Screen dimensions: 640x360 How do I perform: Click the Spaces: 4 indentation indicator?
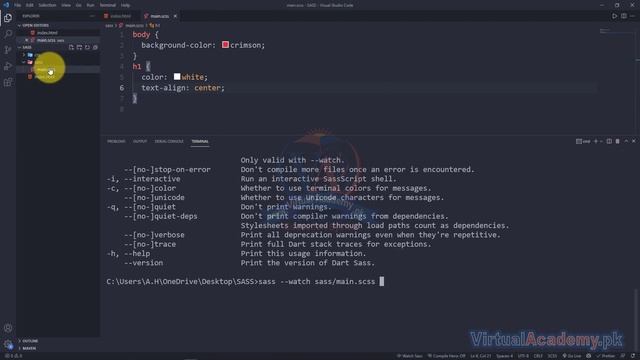tap(504, 356)
